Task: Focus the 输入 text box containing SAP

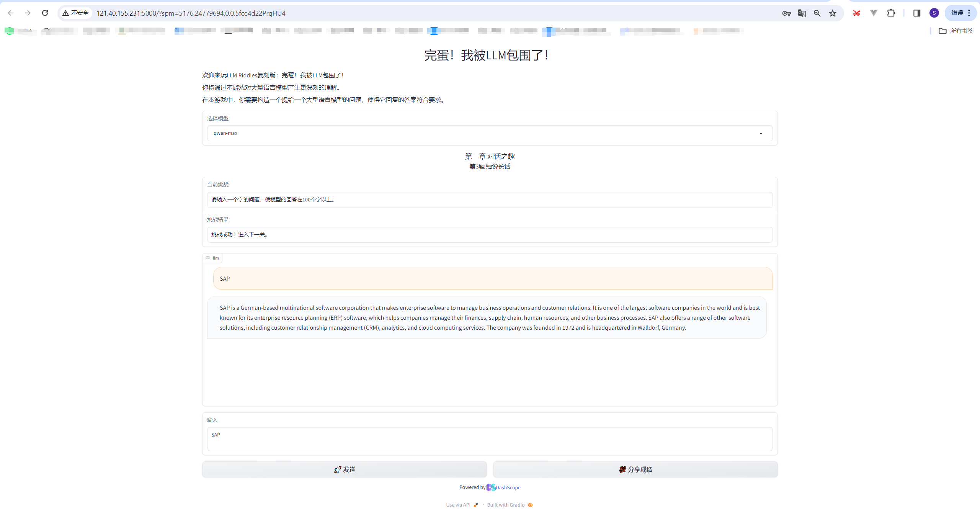Action: [490, 439]
